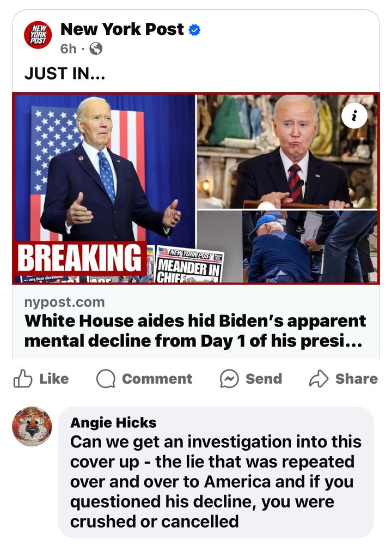
Task: Open Angie Hicks' tiger avatar
Action: [32, 427]
